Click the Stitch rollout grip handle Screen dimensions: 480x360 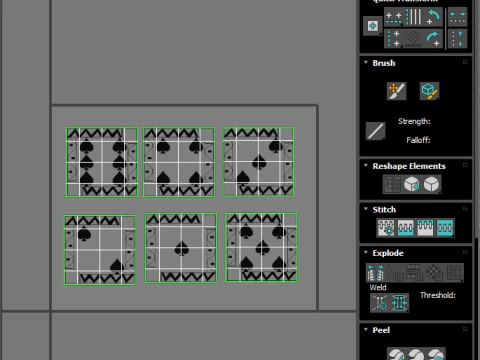(465, 209)
